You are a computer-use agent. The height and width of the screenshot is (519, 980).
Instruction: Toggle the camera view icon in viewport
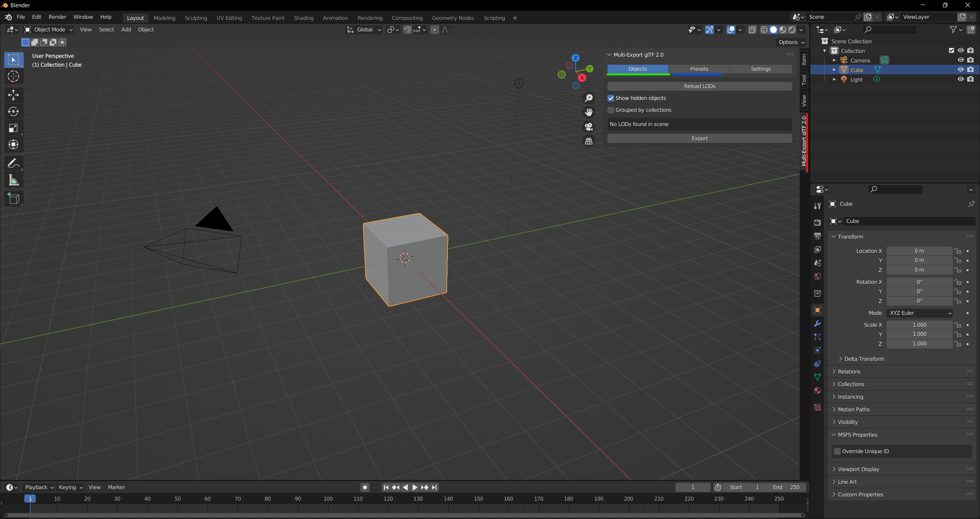[x=589, y=127]
